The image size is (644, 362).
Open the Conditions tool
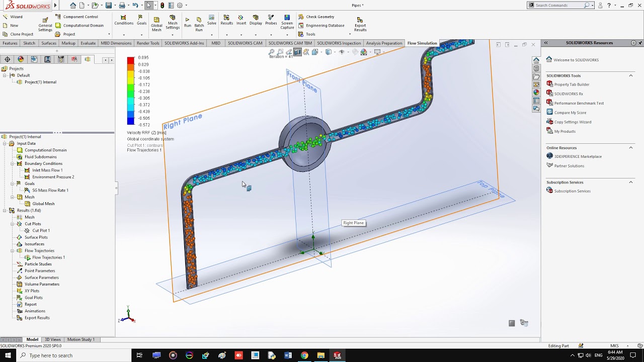coord(124,20)
